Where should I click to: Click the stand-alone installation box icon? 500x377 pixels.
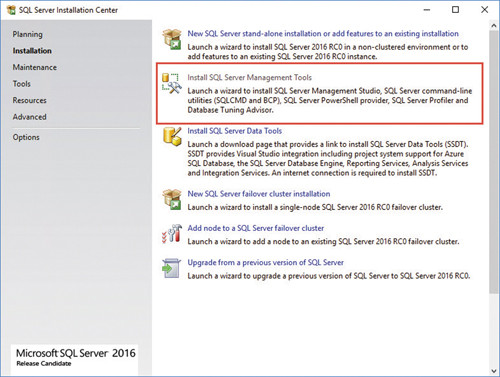pos(172,39)
